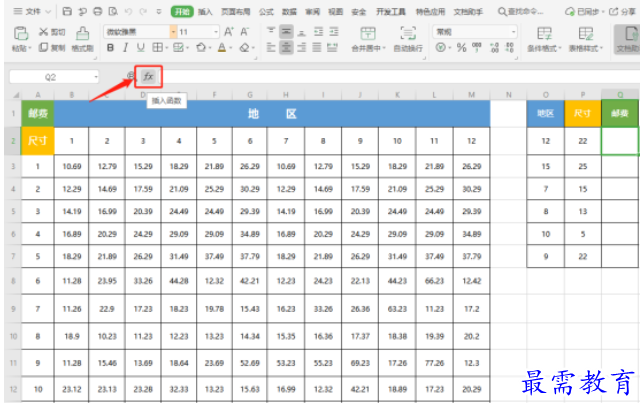Click the Synced (已同步) cloud status button
Screen dimensions: 643x414
584,11
